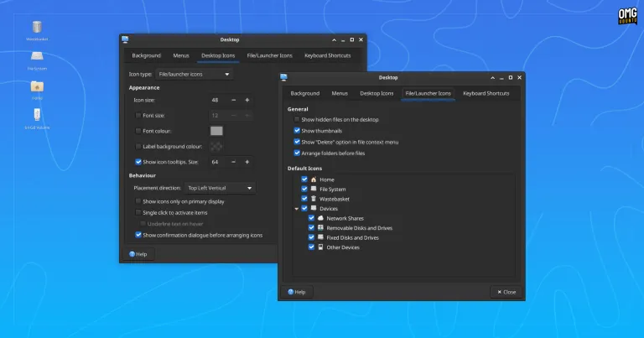This screenshot has height=338, width=644.
Task: Open Keyboard Shortcuts tab in front window
Action: (x=486, y=93)
